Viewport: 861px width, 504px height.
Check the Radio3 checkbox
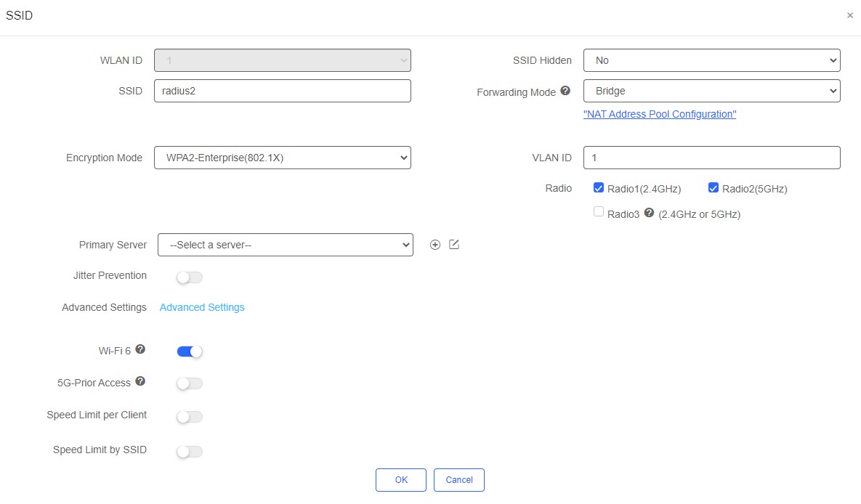point(599,212)
